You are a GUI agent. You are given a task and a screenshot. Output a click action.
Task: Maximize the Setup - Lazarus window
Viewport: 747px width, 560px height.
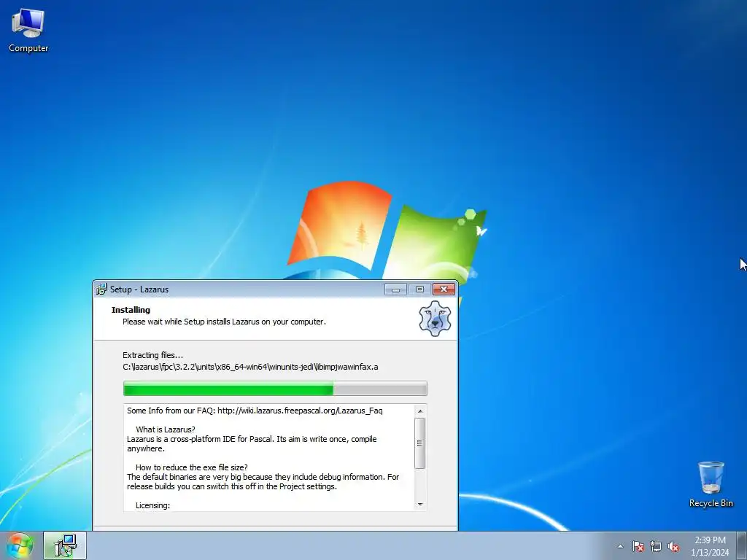click(419, 289)
